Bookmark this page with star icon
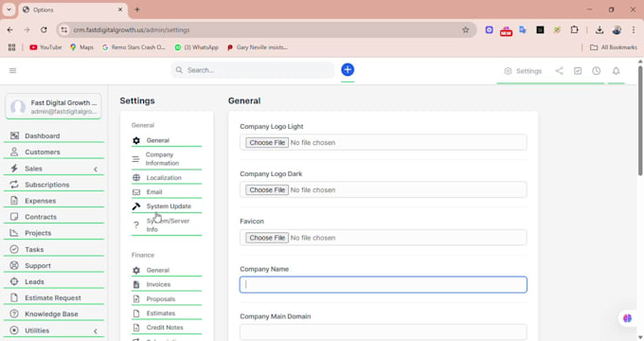 (465, 30)
